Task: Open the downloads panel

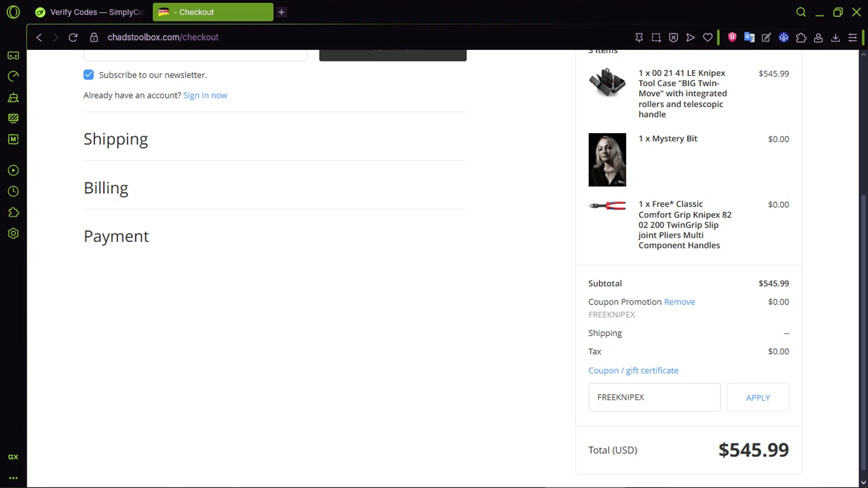Action: pos(836,37)
